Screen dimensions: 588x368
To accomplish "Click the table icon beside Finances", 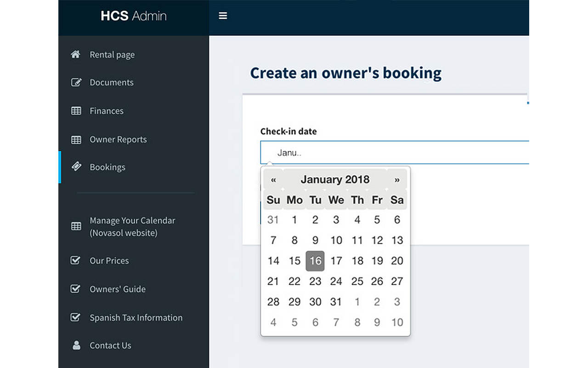I will point(76,111).
